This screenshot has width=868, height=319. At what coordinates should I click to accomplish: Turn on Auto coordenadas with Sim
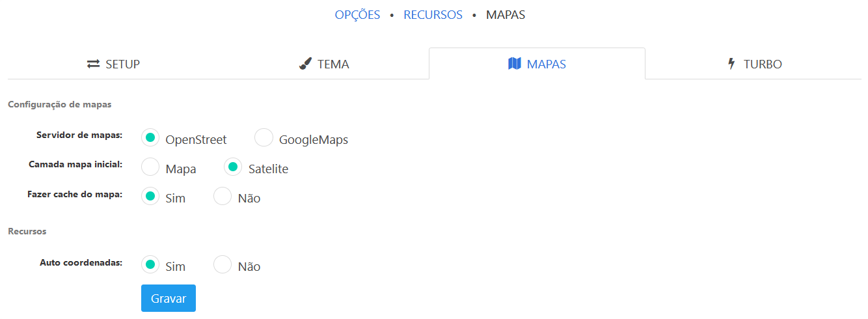pos(150,265)
